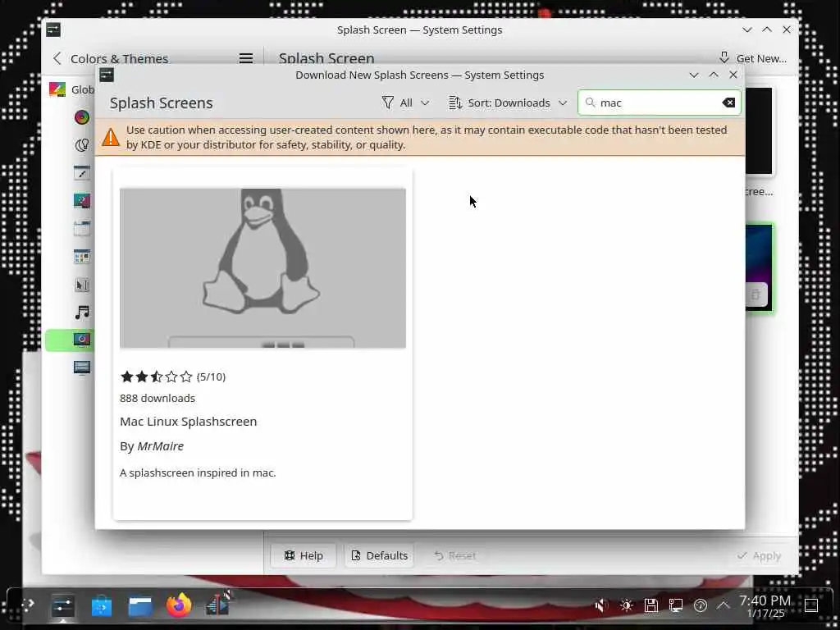Open the brightness tray icon
The image size is (840, 630).
(626, 605)
